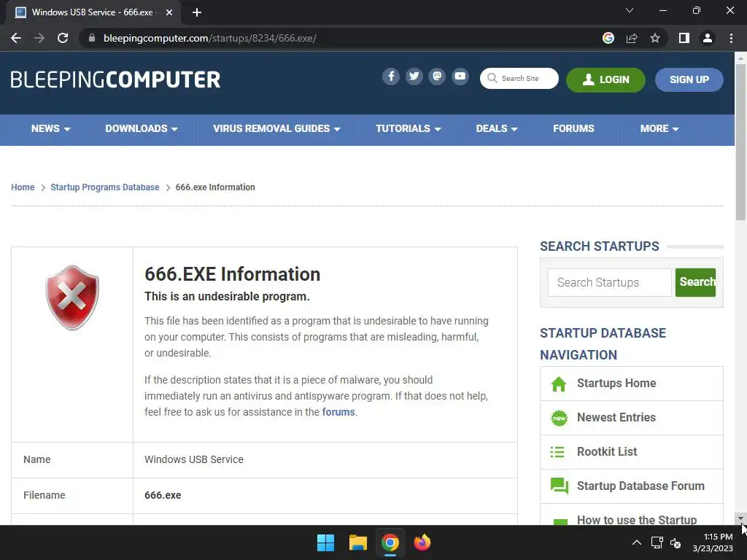747x560 pixels.
Task: Click the green Search button
Action: (695, 282)
